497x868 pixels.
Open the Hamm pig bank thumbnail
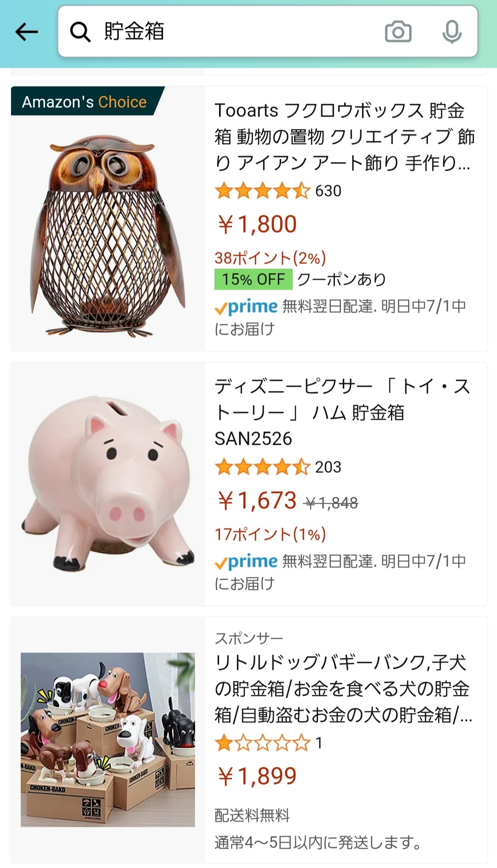click(x=108, y=484)
